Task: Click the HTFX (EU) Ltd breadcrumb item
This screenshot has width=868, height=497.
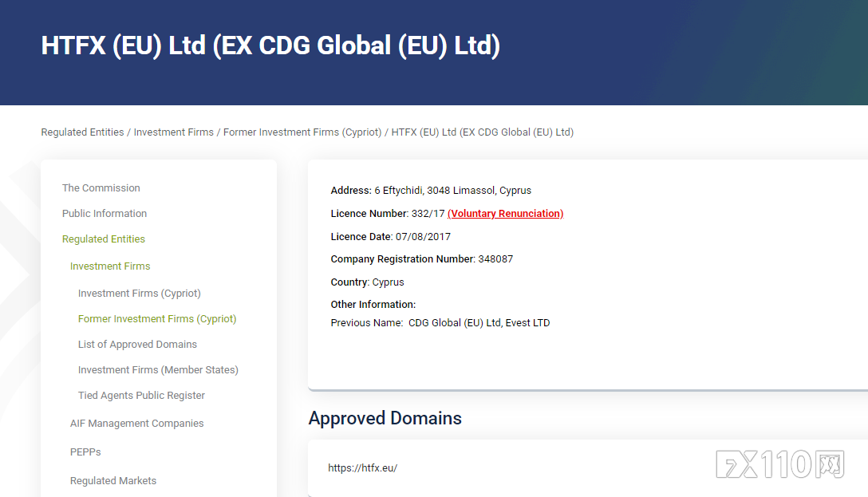Action: pos(482,132)
